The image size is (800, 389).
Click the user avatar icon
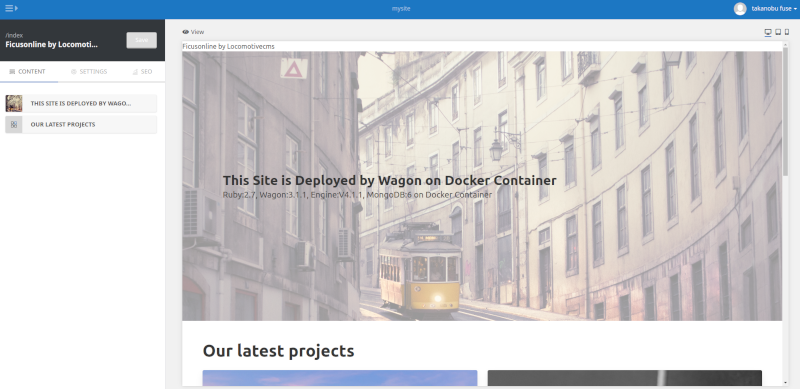point(740,9)
